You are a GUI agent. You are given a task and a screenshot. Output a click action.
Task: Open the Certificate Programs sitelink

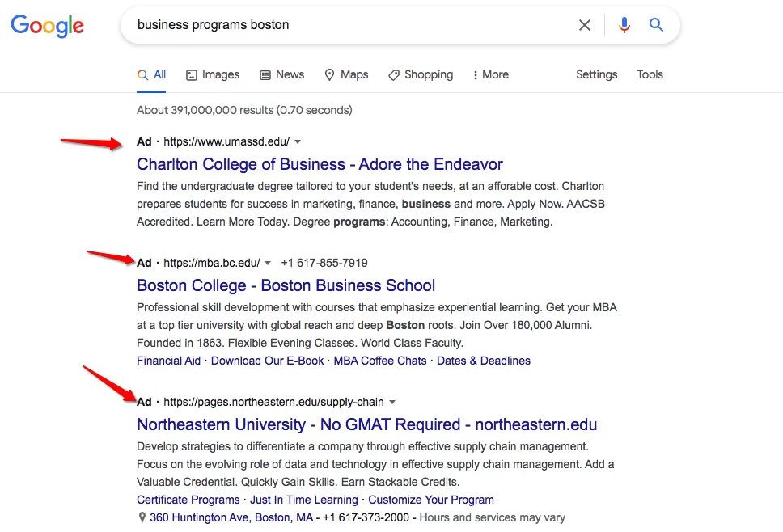click(x=188, y=500)
